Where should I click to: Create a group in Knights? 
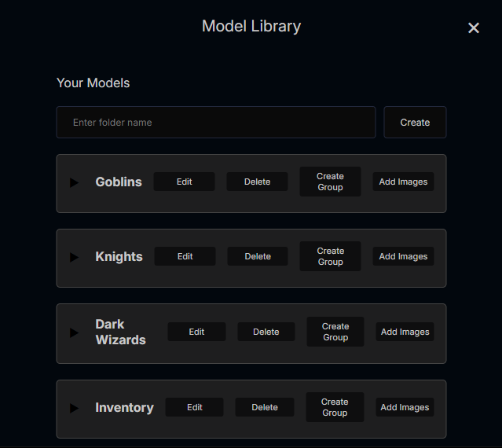tap(330, 256)
